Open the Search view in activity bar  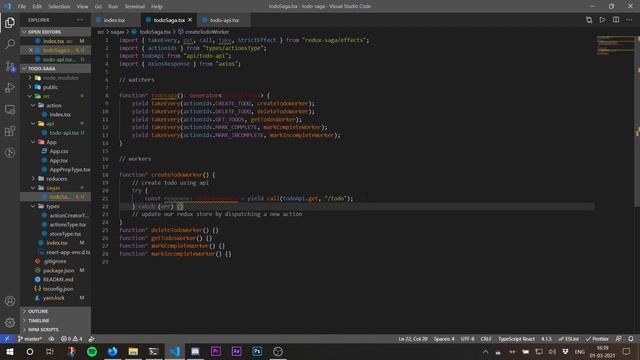click(10, 44)
